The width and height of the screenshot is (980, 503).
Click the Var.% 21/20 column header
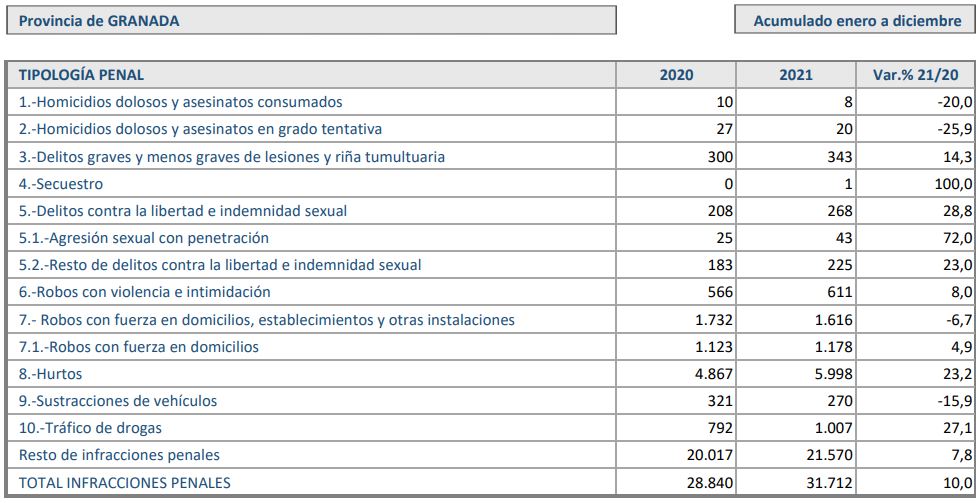click(x=916, y=75)
